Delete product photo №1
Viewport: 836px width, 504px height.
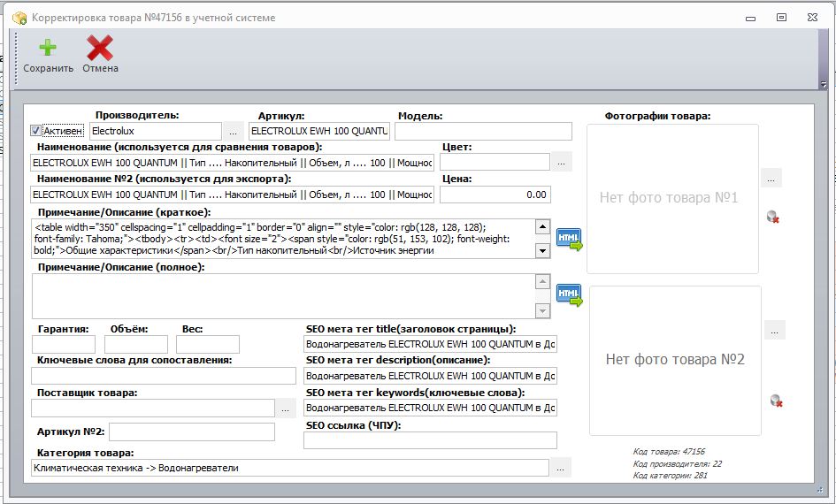point(772,217)
